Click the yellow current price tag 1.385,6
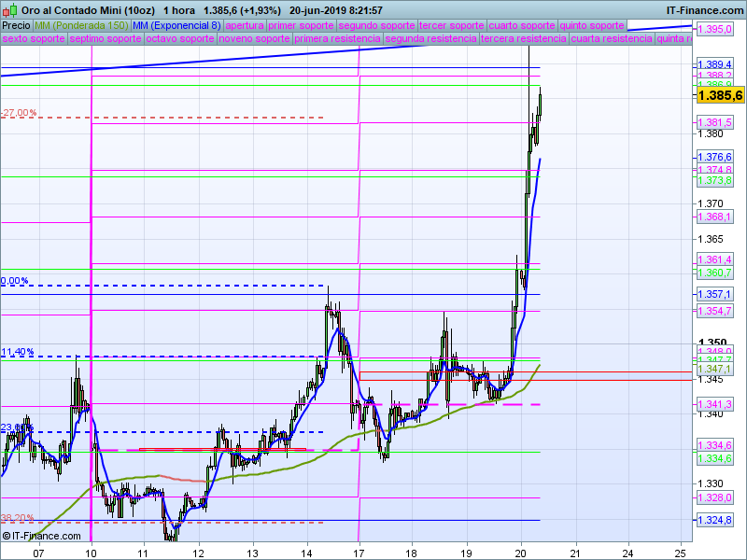Image resolution: width=747 pixels, height=560 pixels. 720,95
